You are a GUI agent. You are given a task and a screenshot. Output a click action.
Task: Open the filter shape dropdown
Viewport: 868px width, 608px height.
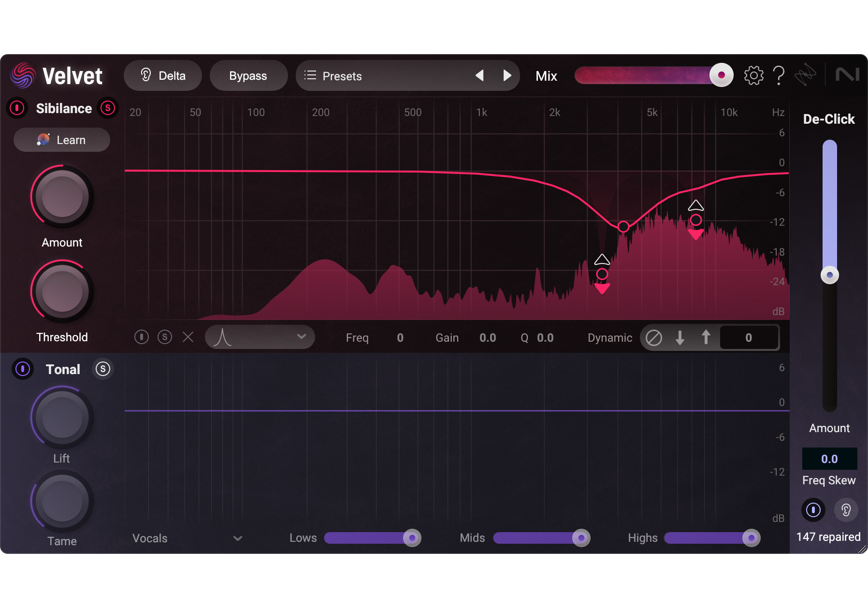(x=260, y=337)
